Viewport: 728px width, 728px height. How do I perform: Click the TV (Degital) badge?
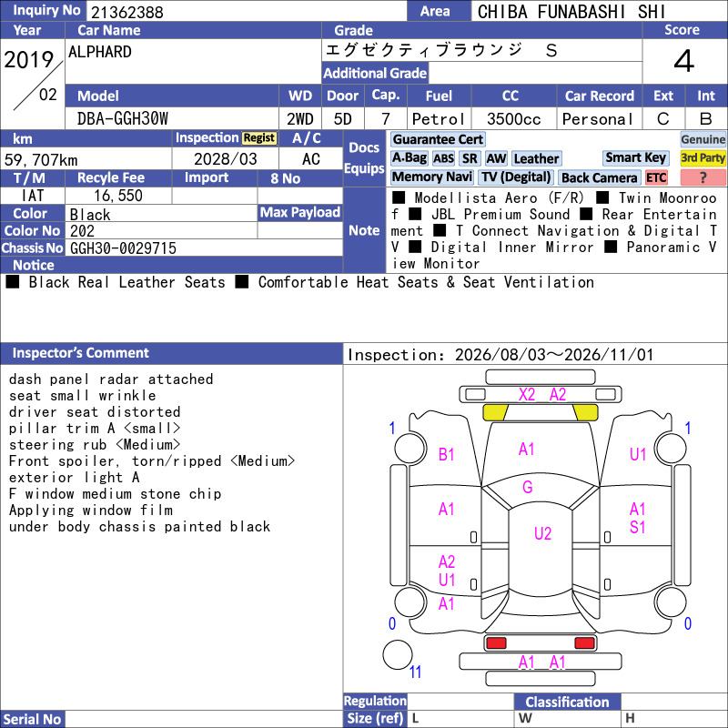[516, 177]
